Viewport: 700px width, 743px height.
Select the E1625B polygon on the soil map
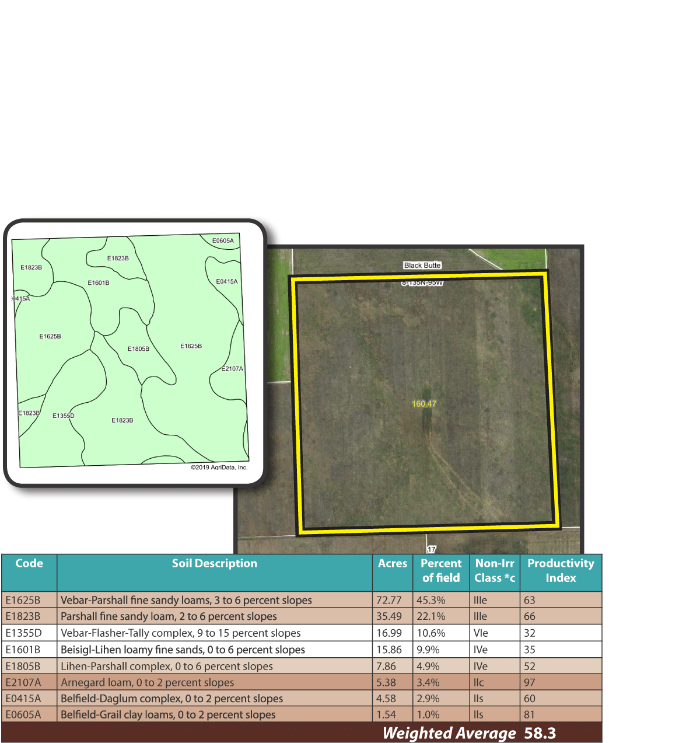51,336
